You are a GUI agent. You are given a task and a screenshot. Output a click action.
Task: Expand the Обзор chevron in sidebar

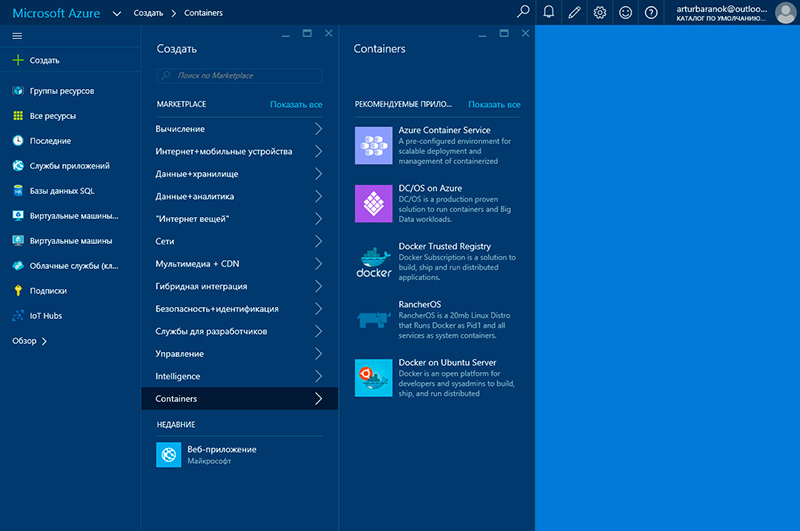[44, 341]
